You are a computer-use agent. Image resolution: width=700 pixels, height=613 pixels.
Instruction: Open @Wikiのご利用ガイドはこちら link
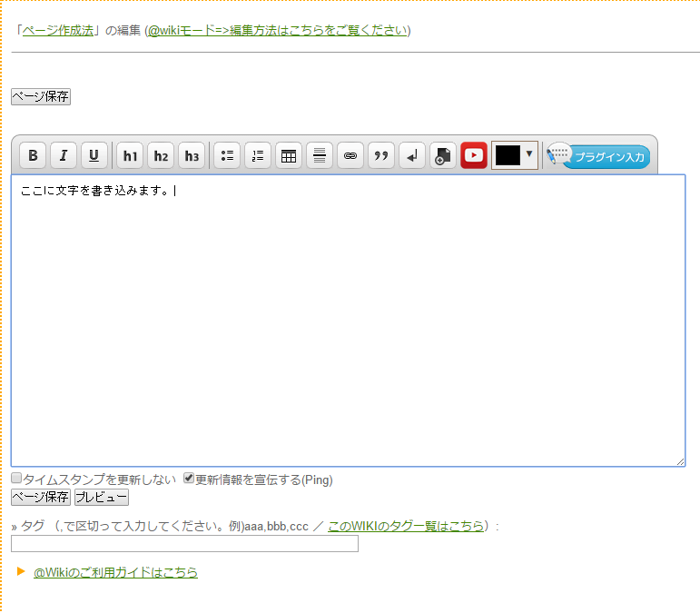(115, 572)
